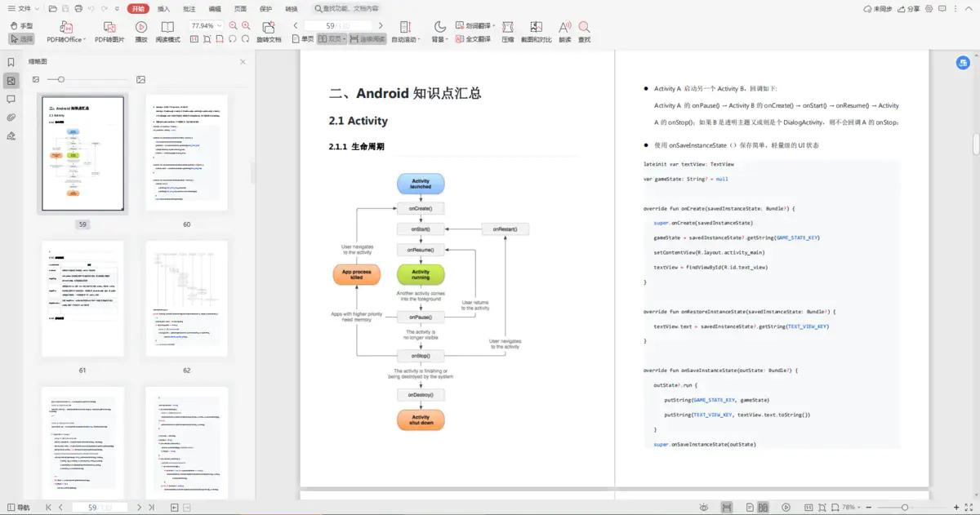Open the 压缩 compress tool
This screenshot has height=515, width=980.
coord(507,32)
